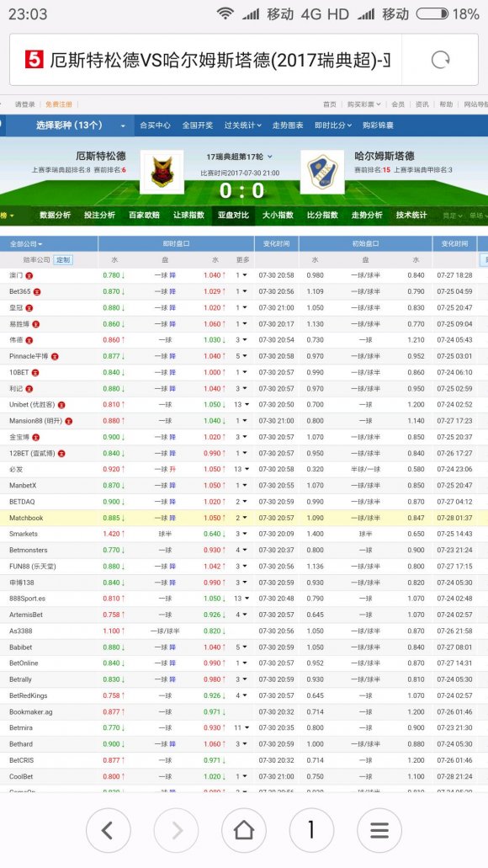Open the 走势图表 menu item
488x868 pixels.
pyautogui.click(x=288, y=125)
